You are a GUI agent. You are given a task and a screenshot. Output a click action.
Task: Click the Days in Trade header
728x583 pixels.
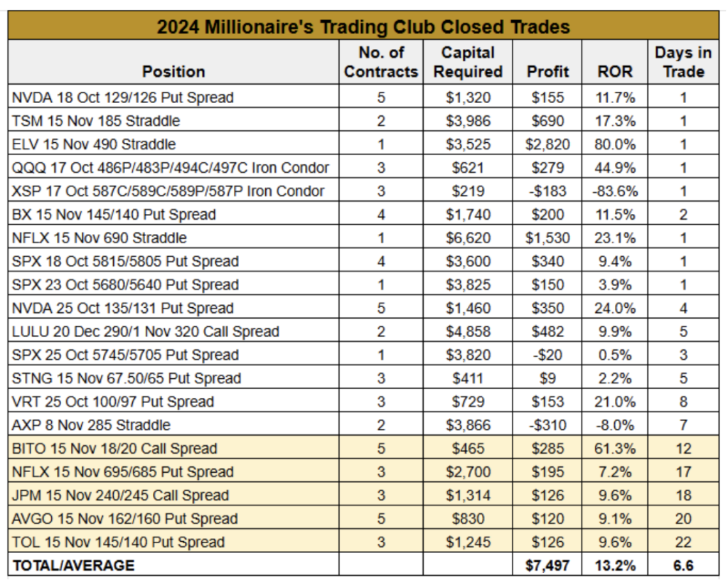683,62
